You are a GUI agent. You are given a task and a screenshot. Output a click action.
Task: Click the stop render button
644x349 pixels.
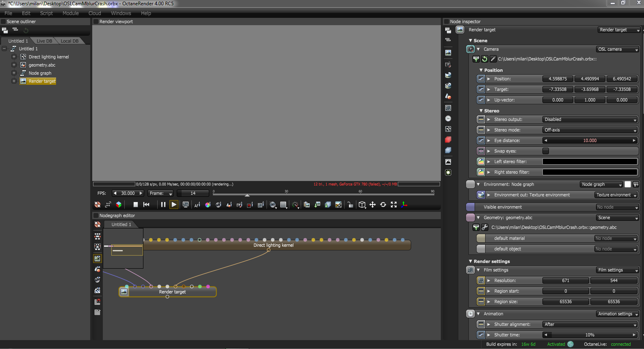coord(136,205)
